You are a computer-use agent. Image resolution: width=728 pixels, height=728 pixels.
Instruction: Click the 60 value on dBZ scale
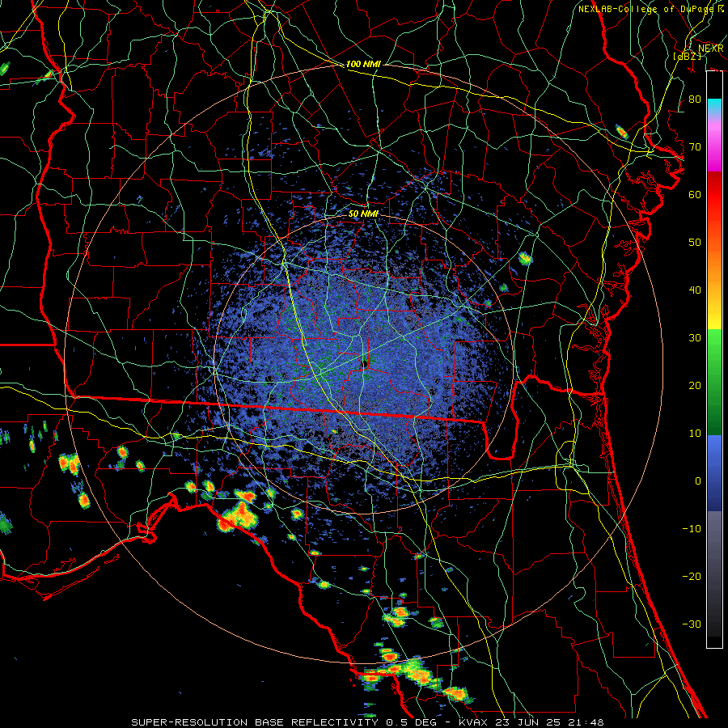(x=695, y=195)
